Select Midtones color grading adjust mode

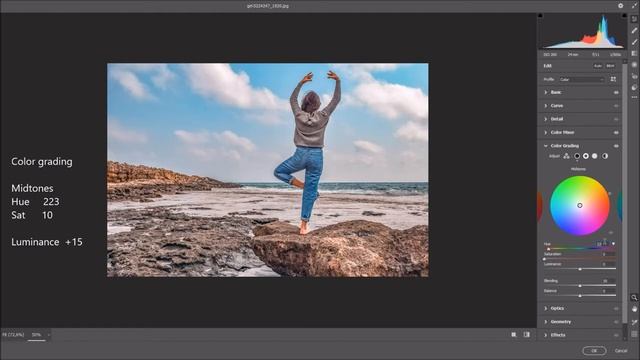point(586,156)
